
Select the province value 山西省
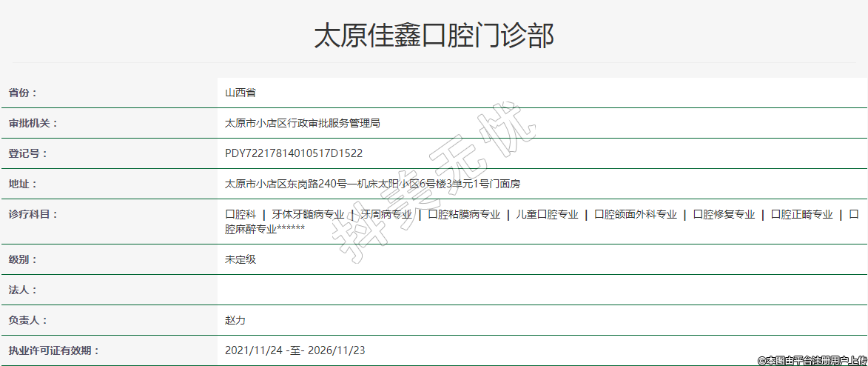click(240, 93)
